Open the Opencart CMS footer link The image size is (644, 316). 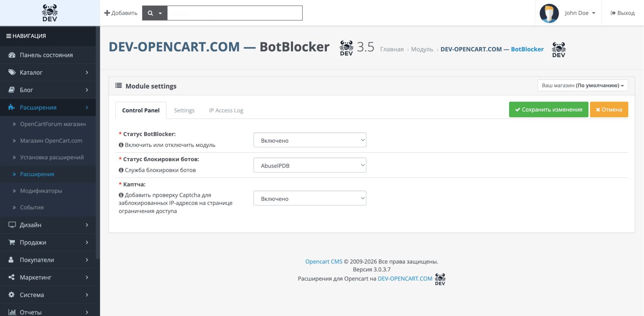(x=324, y=262)
